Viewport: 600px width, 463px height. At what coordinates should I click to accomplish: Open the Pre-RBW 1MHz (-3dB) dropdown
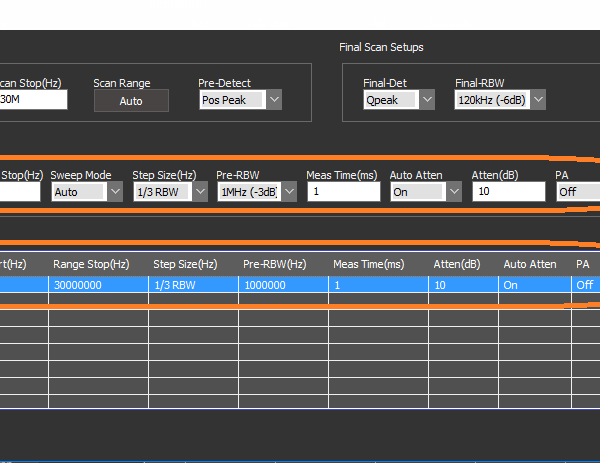(x=288, y=192)
